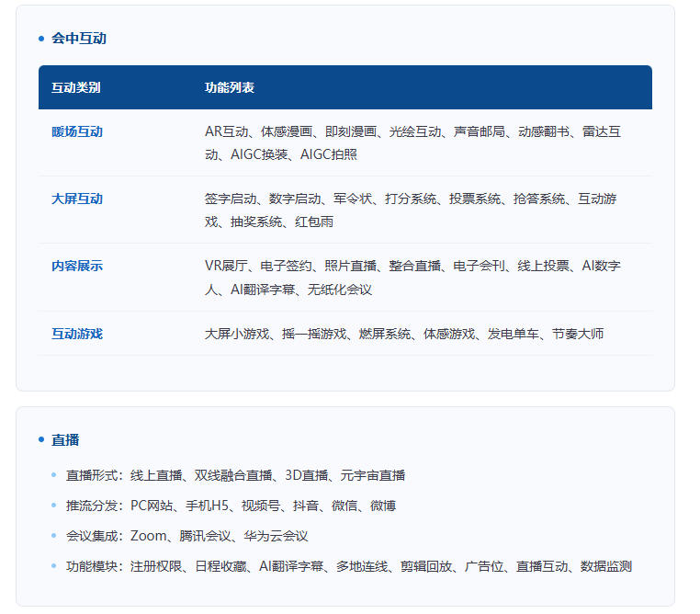Click the 功能列表 column header
Image resolution: width=700 pixels, height=614 pixels.
(230, 87)
